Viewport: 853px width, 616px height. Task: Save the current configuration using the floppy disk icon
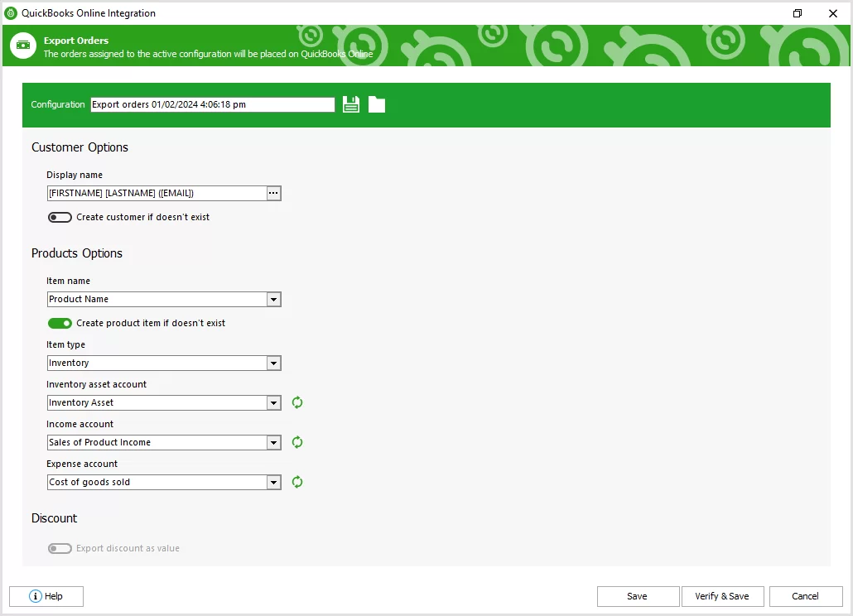(x=350, y=103)
